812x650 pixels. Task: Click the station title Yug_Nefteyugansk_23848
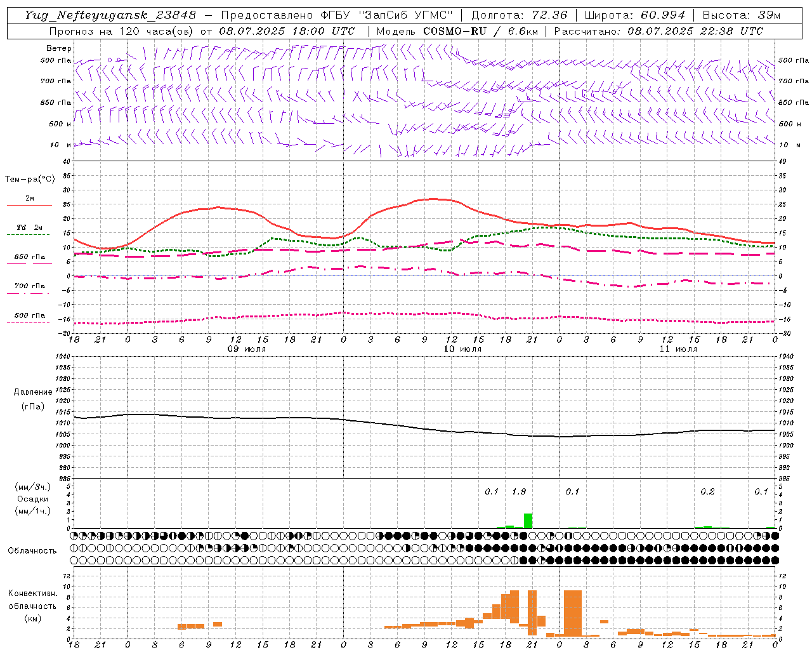(x=110, y=15)
